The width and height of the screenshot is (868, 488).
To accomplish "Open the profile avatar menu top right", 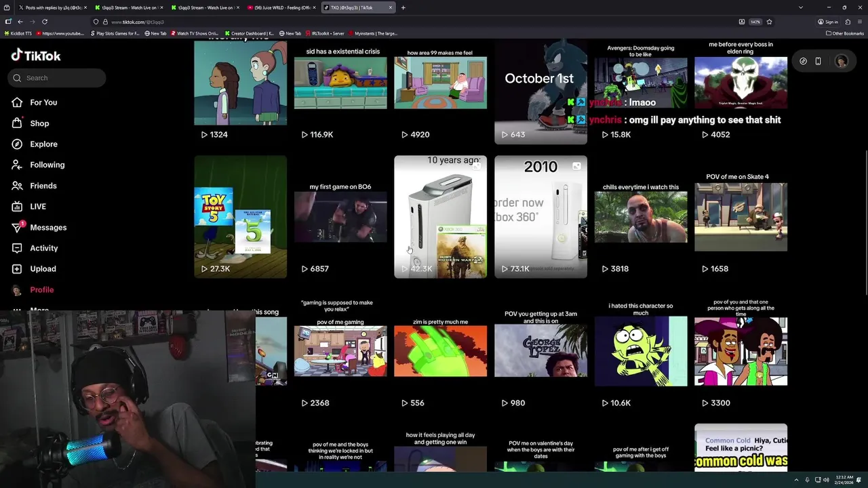I will (841, 61).
